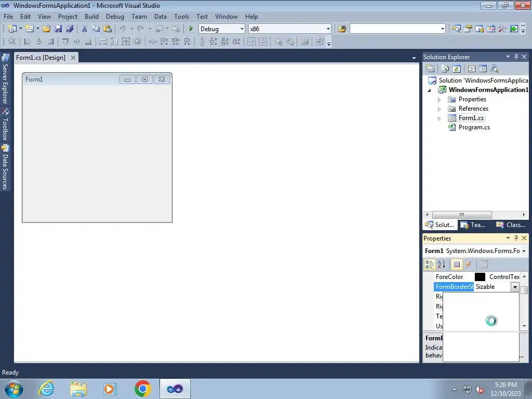This screenshot has width=532, height=399.
Task: Expand the Form1.cs tree node
Action: [439, 119]
